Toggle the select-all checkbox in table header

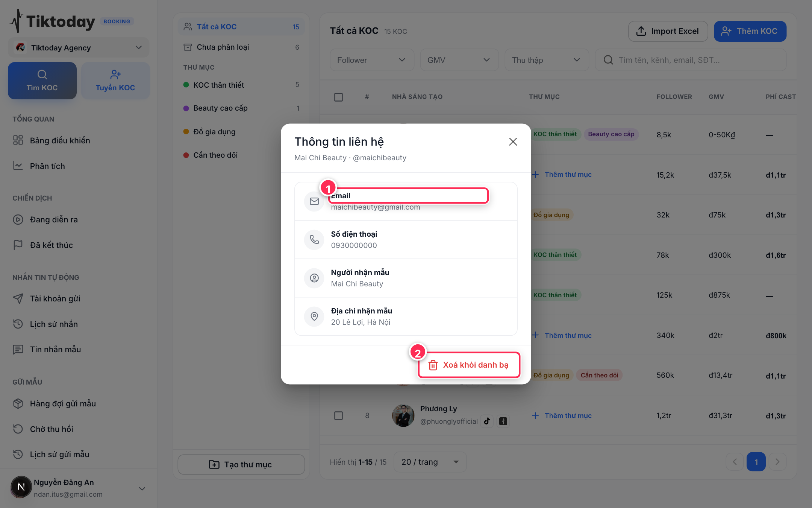coord(338,97)
